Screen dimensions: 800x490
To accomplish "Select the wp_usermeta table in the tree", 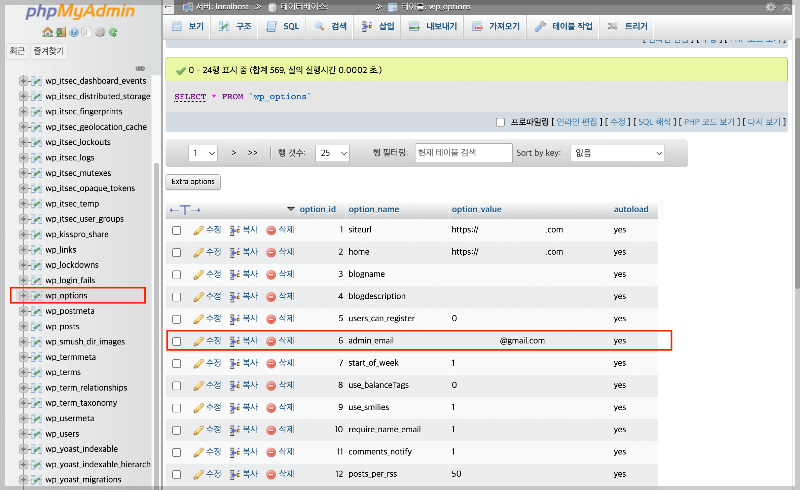I will 69,419.
